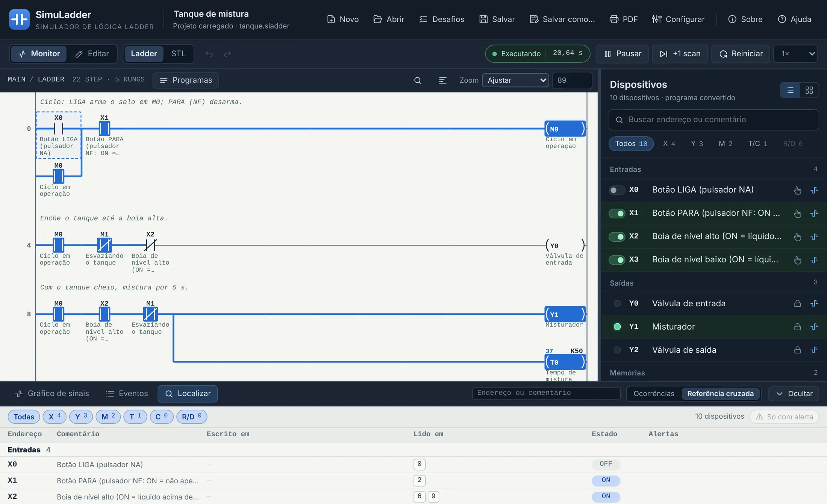Click the momentary press icon for X3

tap(797, 260)
